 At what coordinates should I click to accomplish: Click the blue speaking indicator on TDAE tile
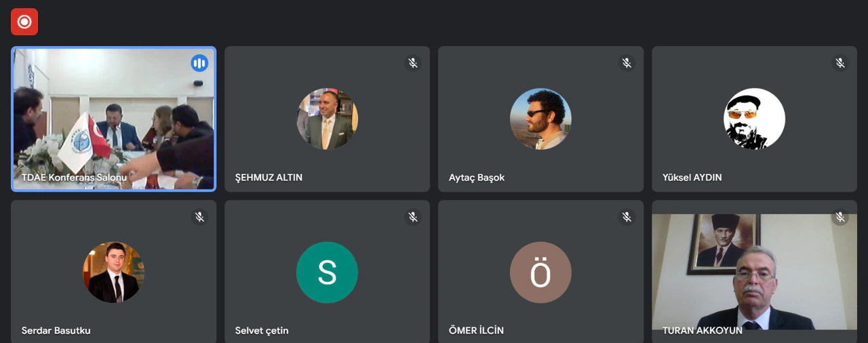199,63
